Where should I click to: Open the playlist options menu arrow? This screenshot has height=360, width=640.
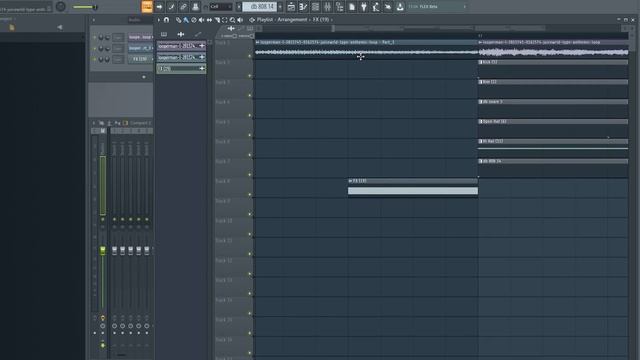pyautogui.click(x=158, y=20)
